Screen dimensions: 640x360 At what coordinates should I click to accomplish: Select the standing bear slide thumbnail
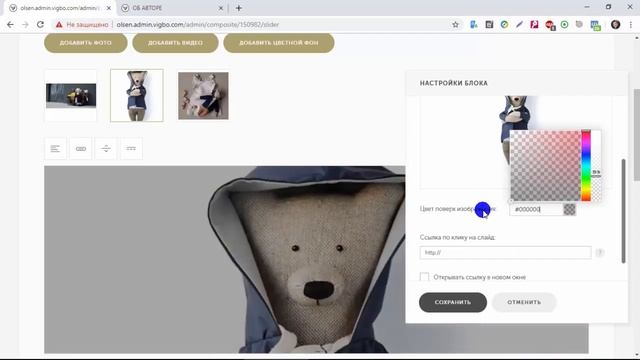[x=137, y=96]
